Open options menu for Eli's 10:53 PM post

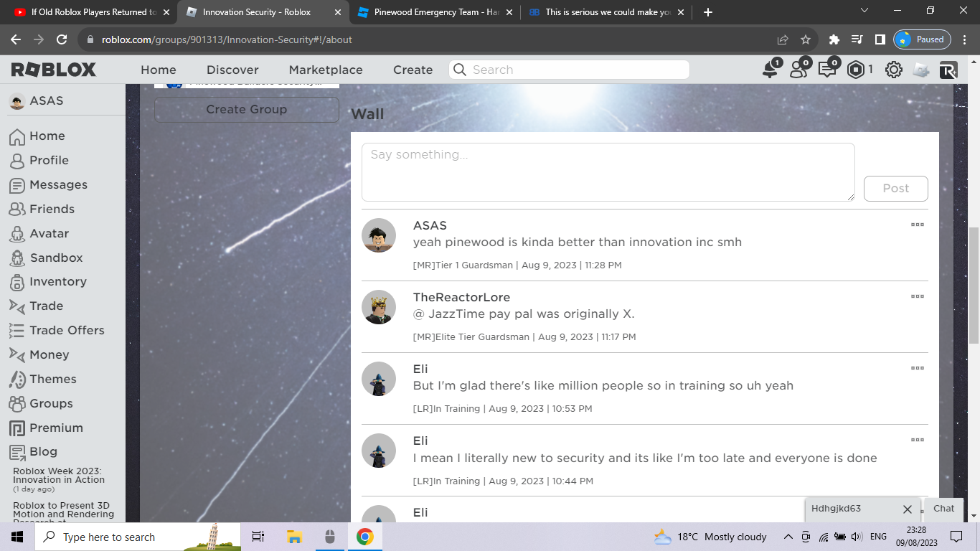point(917,368)
